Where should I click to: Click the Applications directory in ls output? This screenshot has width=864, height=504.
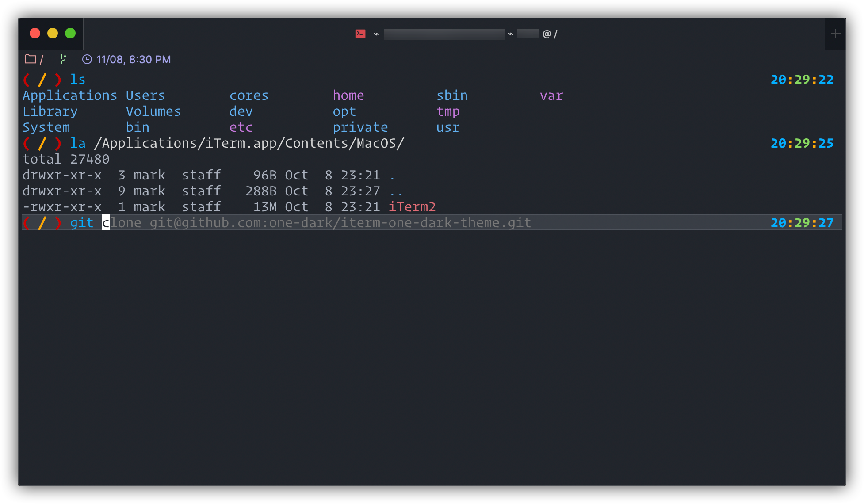point(70,95)
